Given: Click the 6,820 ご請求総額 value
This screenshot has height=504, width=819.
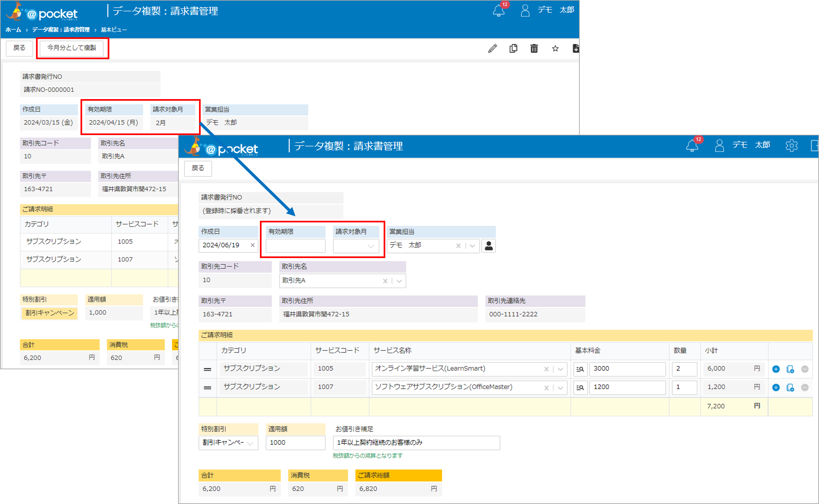Looking at the screenshot, I should pos(368,489).
